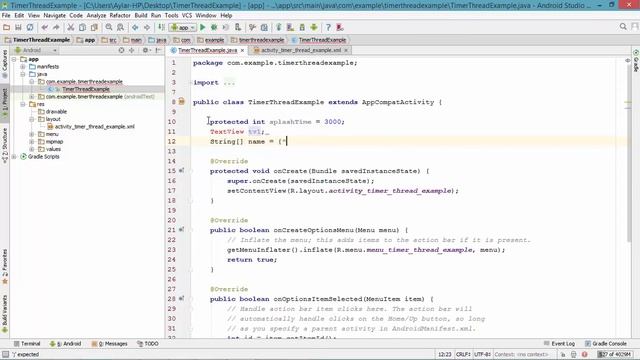
Task: Click the Attach debugger icon
Action: coord(238,27)
